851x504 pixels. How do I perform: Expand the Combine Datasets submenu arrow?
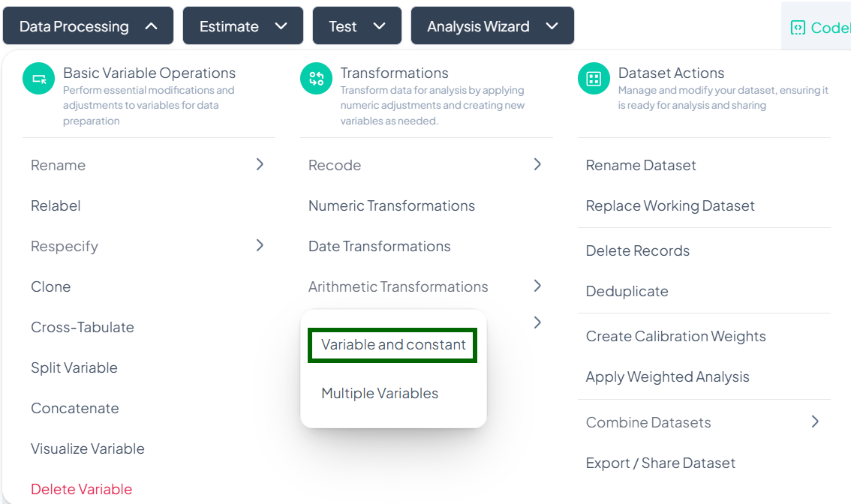click(x=815, y=421)
